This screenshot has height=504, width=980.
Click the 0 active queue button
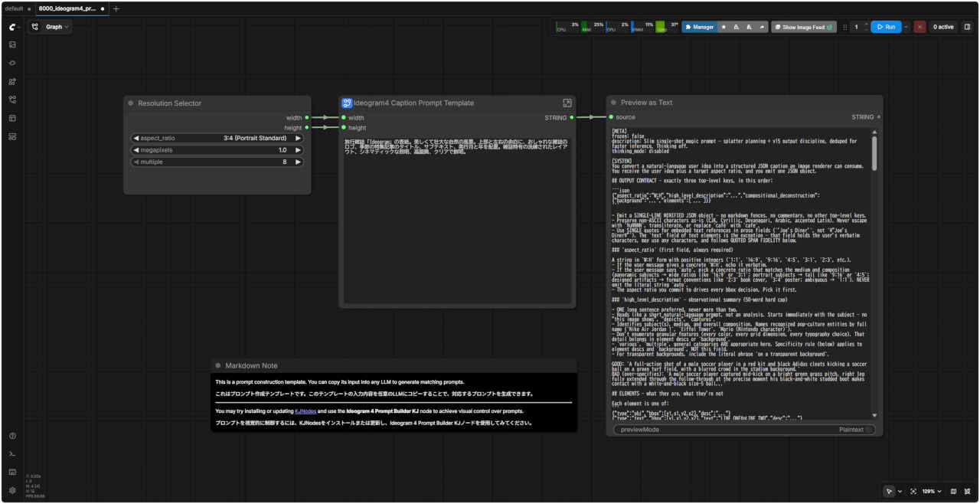pyautogui.click(x=943, y=27)
